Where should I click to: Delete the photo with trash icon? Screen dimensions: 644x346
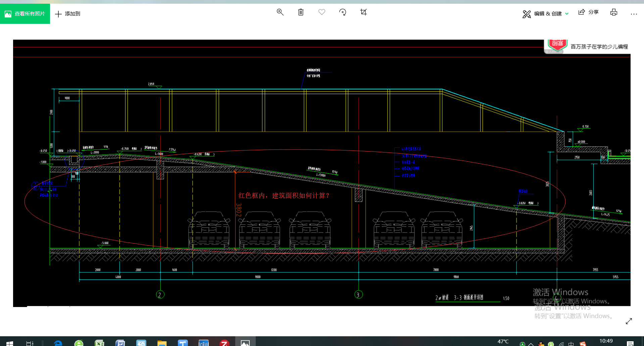tap(301, 12)
